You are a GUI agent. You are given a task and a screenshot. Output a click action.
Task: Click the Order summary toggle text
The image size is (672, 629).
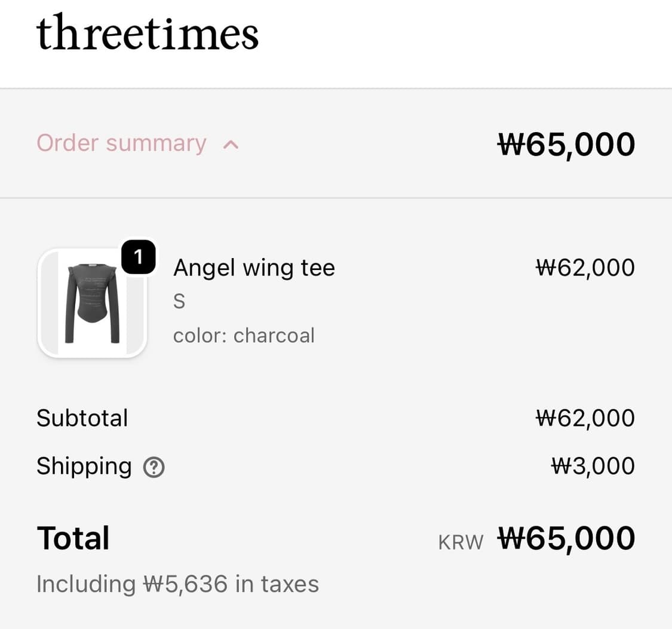pos(121,143)
